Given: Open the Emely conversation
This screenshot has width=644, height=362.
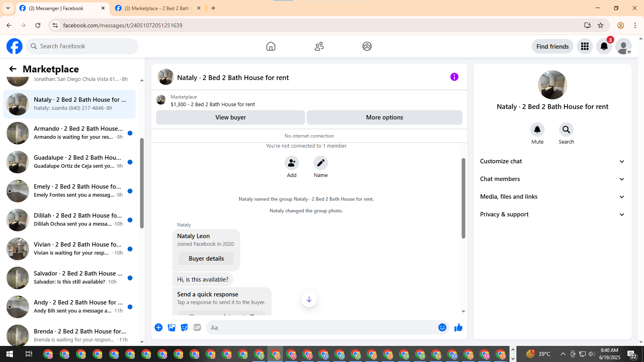Looking at the screenshot, I should click(69, 191).
